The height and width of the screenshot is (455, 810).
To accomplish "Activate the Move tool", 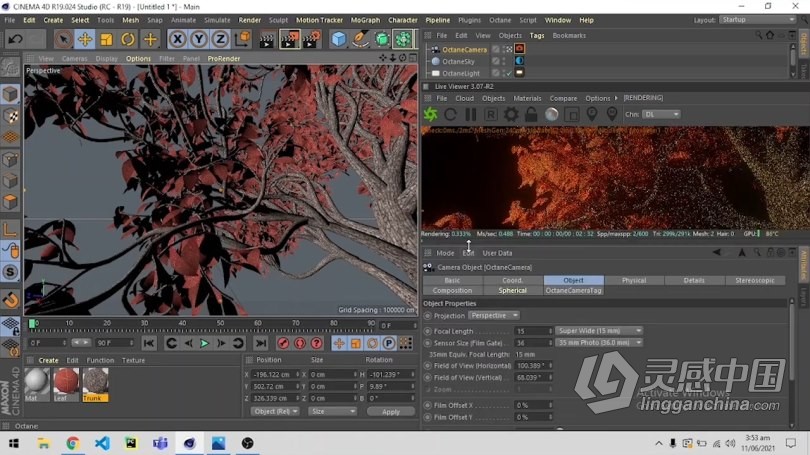I will point(85,39).
